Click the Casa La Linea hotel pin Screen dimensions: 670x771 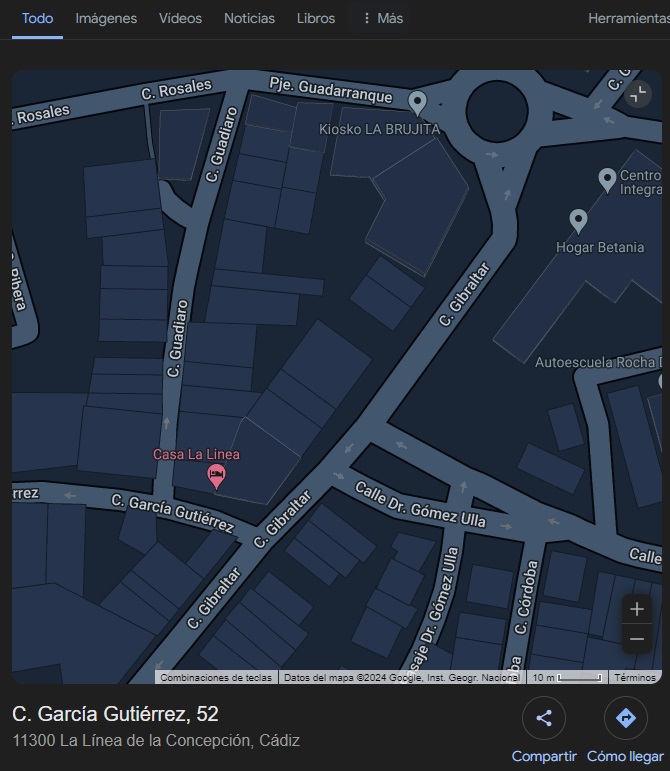[216, 476]
